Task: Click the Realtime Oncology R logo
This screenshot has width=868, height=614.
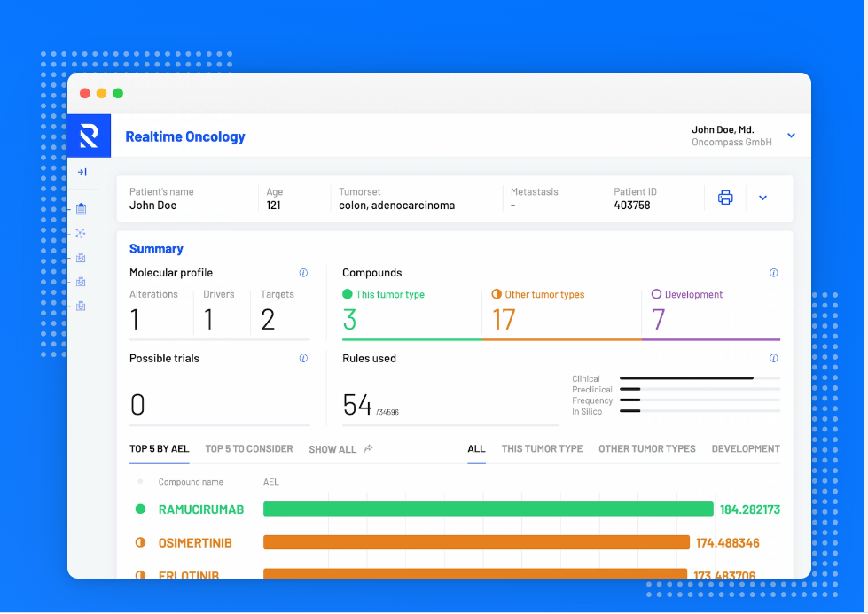Action: (x=89, y=136)
